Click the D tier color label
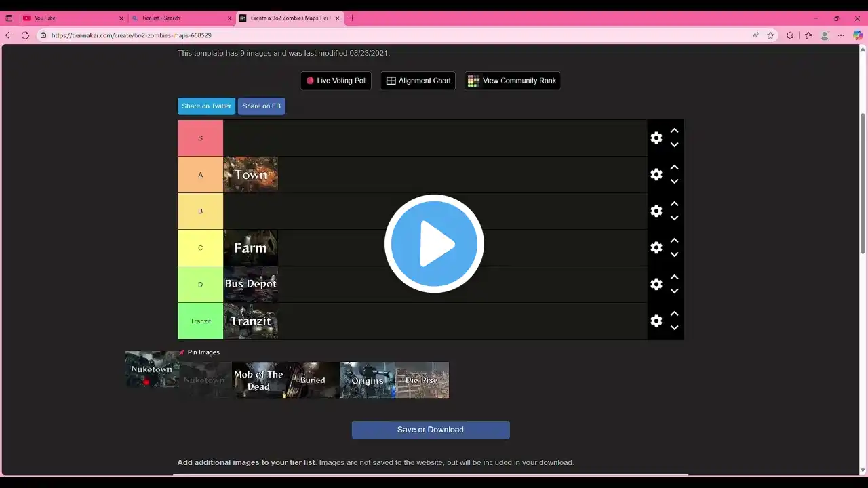The height and width of the screenshot is (488, 868). point(201,285)
